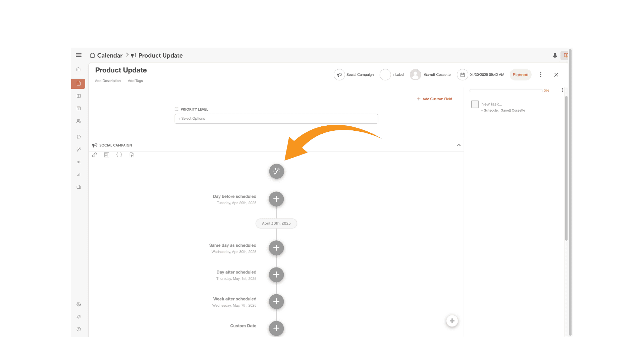644x362 pixels.
Task: Toggle the empty Label color circle
Action: (x=385, y=75)
